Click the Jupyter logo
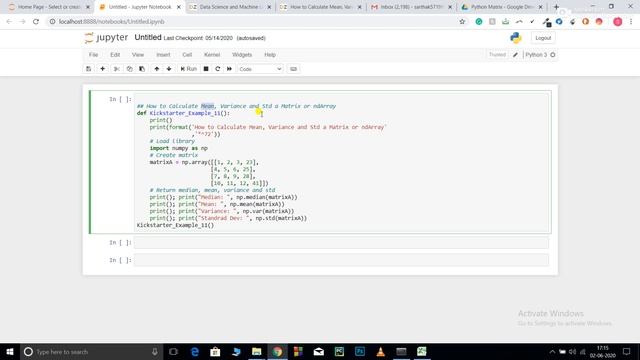 (106, 38)
